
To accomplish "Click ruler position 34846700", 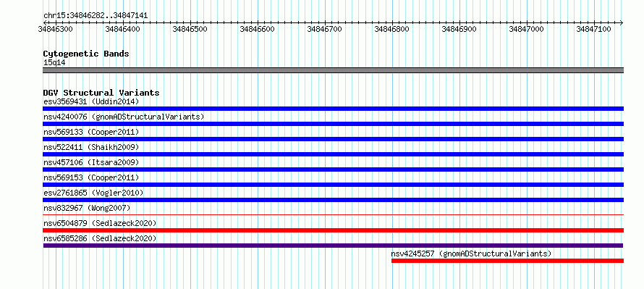I will pyautogui.click(x=324, y=29).
